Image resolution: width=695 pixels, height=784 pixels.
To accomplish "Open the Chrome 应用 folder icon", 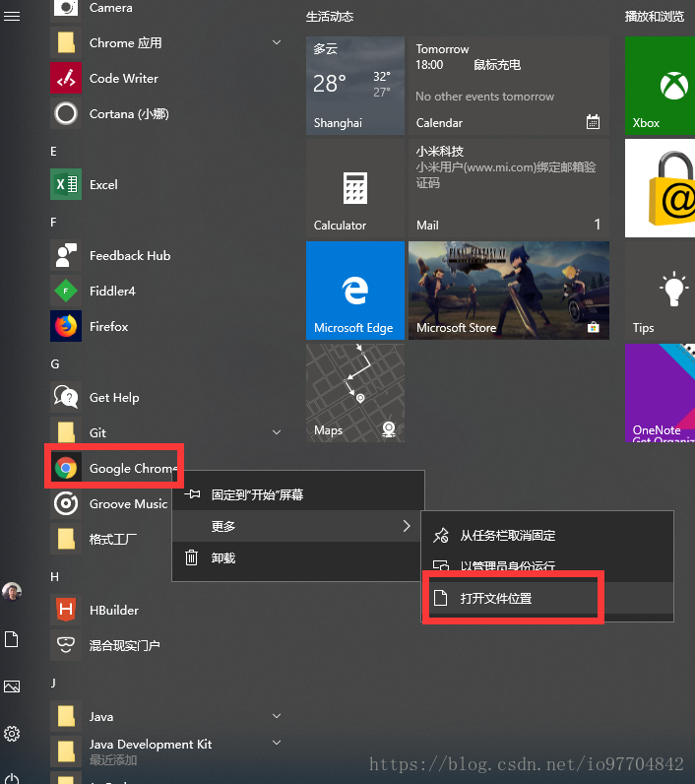I will coord(66,43).
